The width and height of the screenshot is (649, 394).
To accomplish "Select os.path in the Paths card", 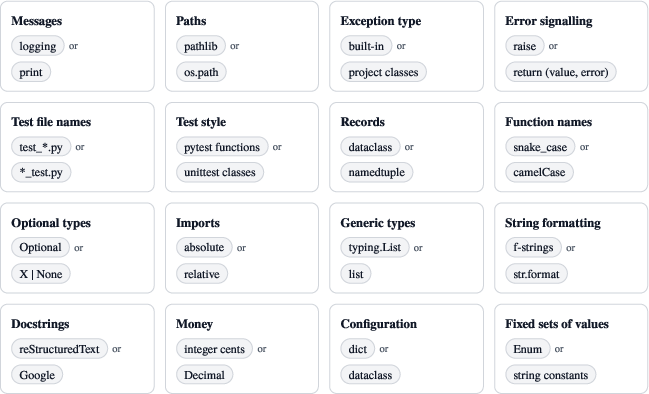I will tap(201, 72).
